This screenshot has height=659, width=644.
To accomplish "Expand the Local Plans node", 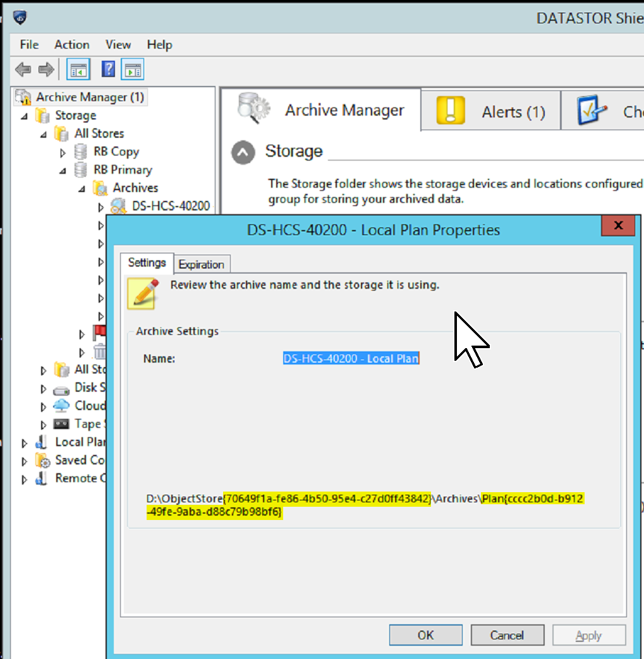I will tap(25, 443).
